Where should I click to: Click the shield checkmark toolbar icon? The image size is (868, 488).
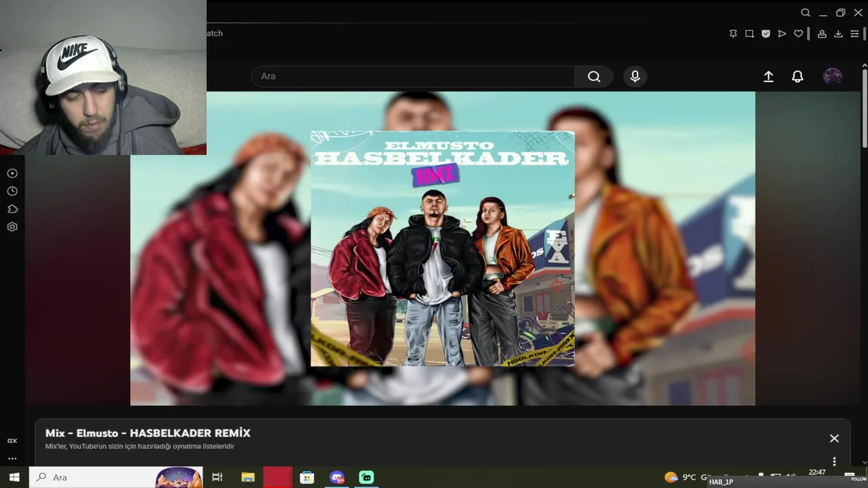[x=766, y=34]
